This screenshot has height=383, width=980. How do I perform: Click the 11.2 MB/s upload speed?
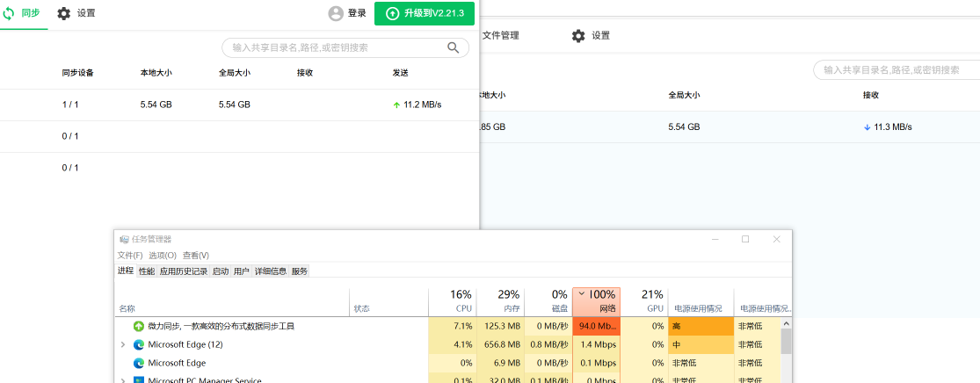tap(423, 105)
